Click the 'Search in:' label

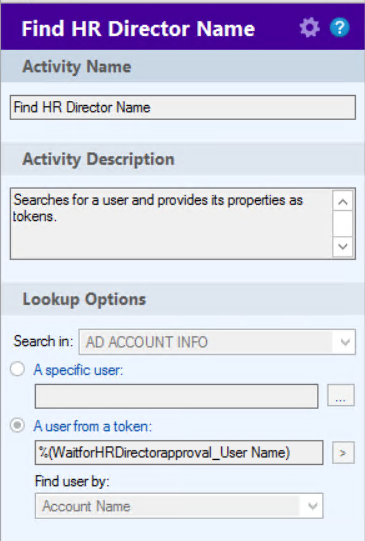coord(43,341)
